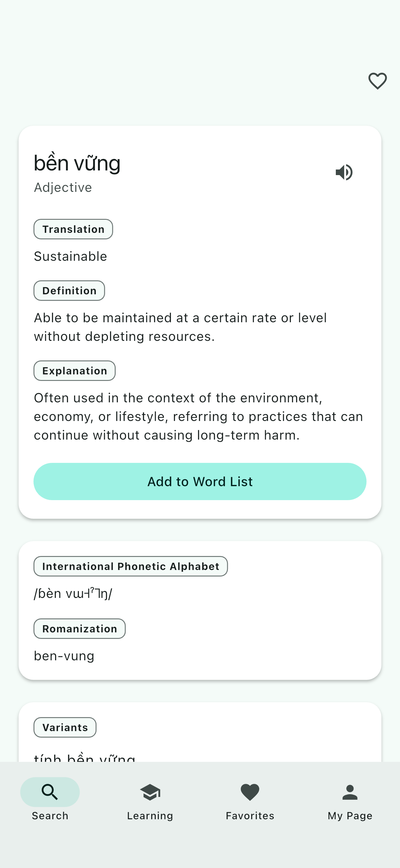Tap the translation text Sustainable
Viewport: 400px width, 868px height.
pyautogui.click(x=70, y=256)
